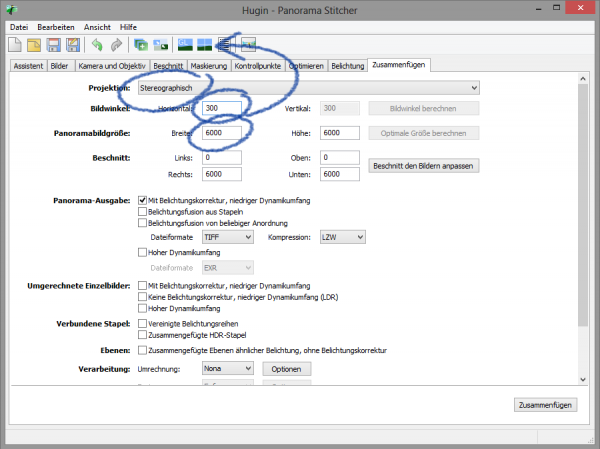The width and height of the screenshot is (600, 449).
Task: Enable Belichtungsfusion aus Stapeln
Action: tap(142, 212)
